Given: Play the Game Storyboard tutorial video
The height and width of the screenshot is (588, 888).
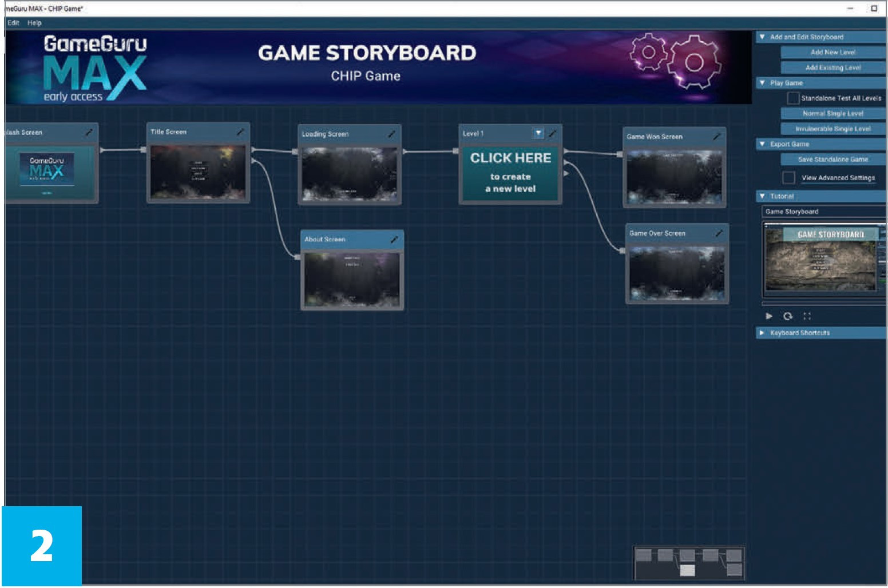Looking at the screenshot, I should point(769,316).
